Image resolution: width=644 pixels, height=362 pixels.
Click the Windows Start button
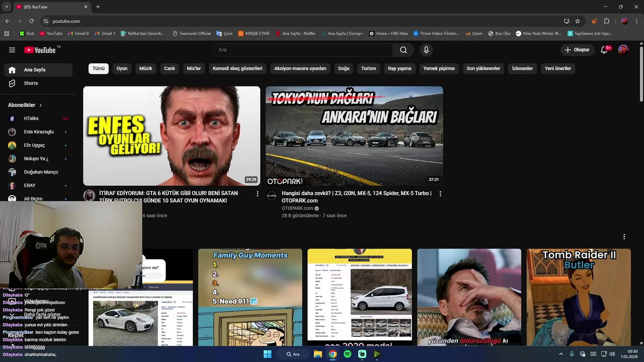coord(267,354)
